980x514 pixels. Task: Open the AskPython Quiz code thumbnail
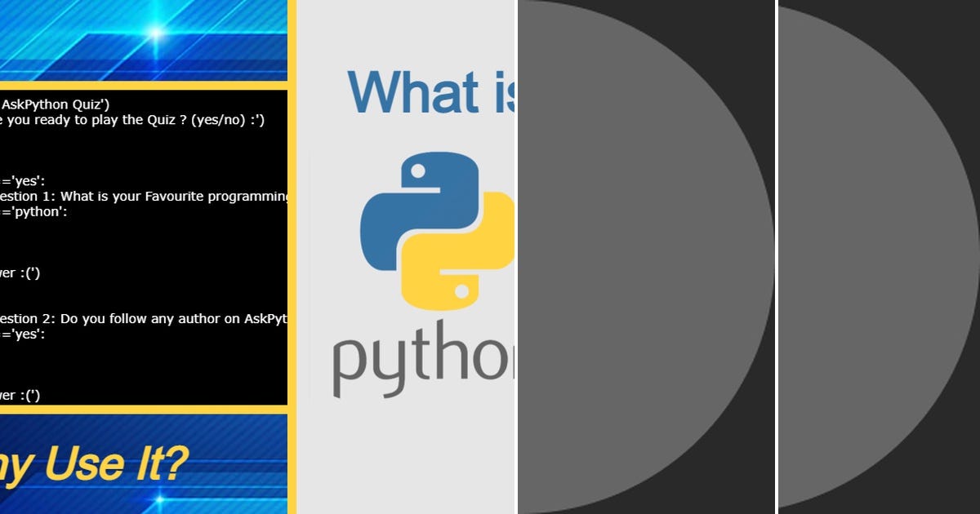click(143, 246)
